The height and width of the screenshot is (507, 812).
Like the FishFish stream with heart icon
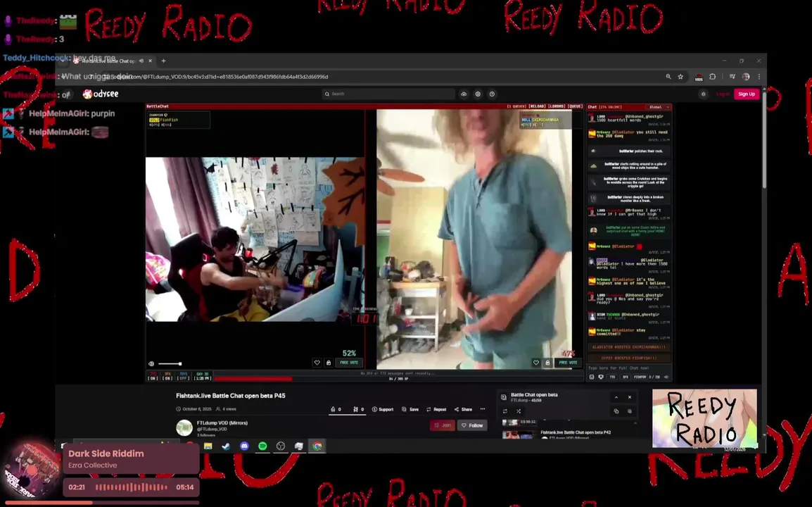(x=317, y=363)
